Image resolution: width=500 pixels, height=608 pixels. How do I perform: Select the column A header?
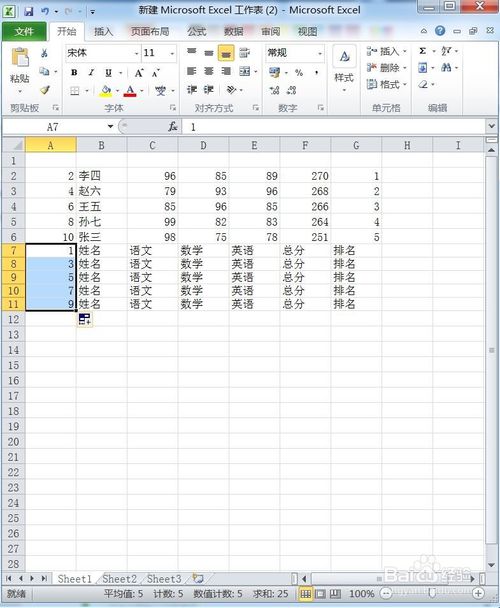[x=50, y=145]
